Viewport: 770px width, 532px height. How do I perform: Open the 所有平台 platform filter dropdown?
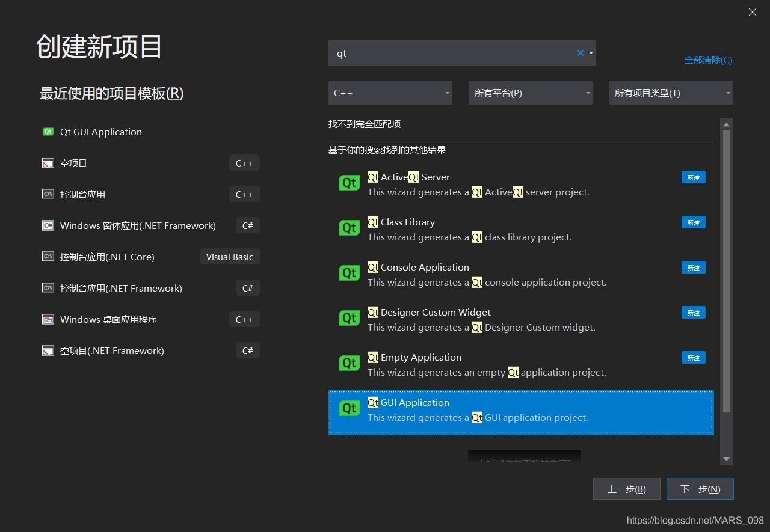pyautogui.click(x=531, y=93)
